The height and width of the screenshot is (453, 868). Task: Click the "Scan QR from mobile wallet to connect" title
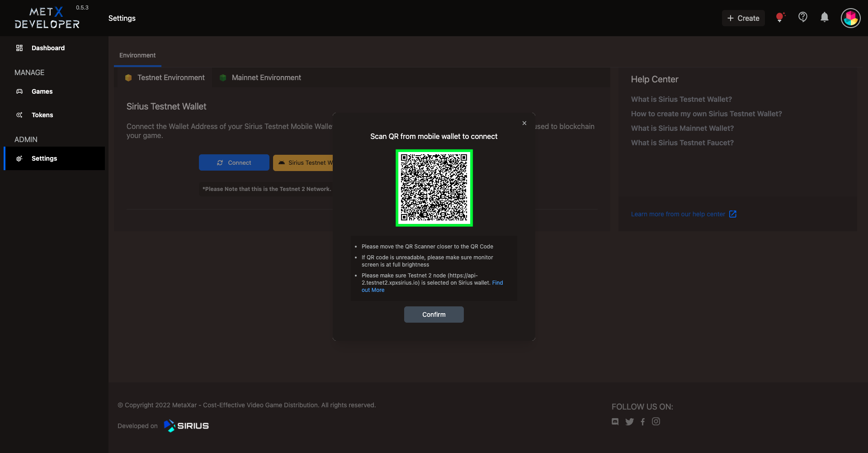(434, 136)
